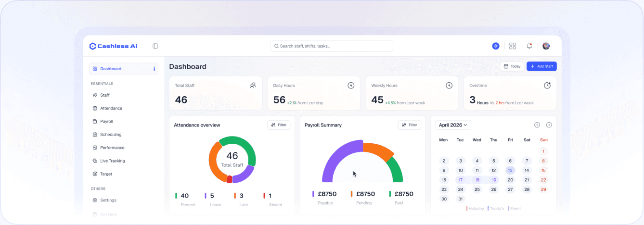
Task: Click the 5 Leave count
Action: pos(212,196)
